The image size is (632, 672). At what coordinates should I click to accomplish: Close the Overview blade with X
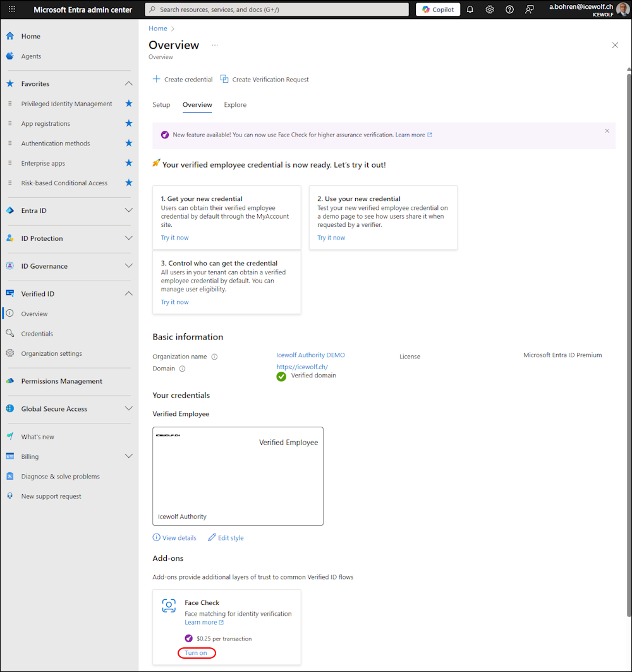point(615,45)
